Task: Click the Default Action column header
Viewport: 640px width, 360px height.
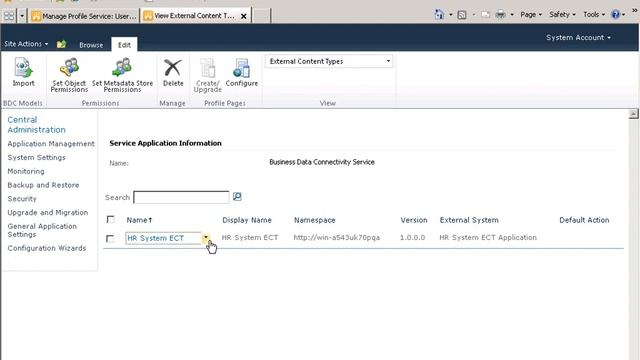Action: (x=584, y=220)
